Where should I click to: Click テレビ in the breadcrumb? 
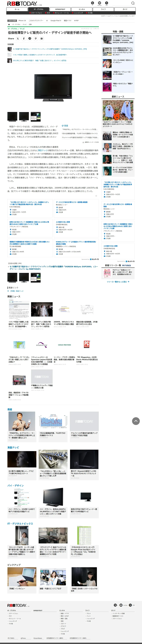point(25,24)
